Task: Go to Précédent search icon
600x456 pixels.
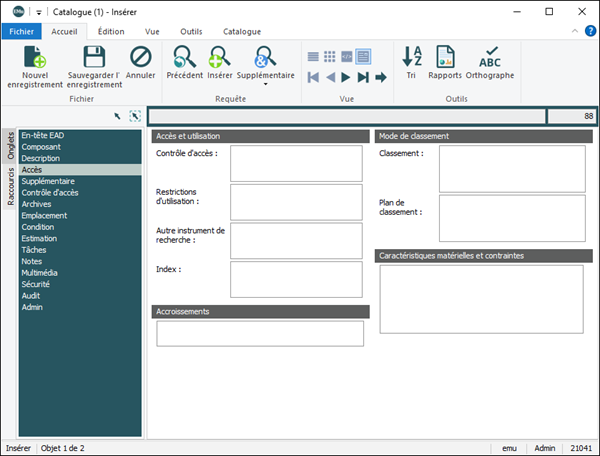Action: coord(184,57)
